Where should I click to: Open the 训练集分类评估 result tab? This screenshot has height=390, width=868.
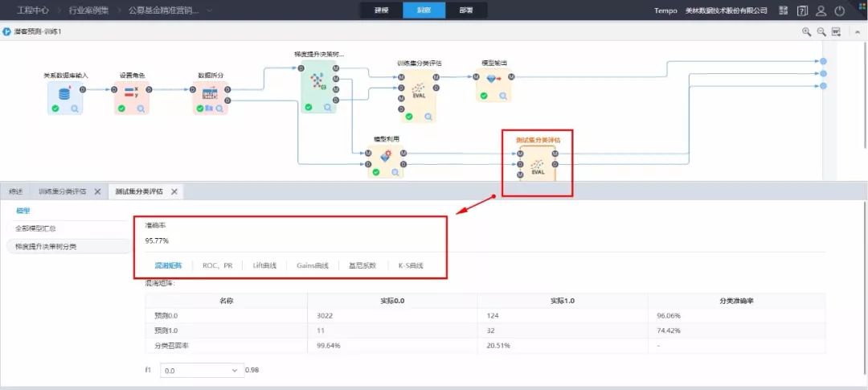(x=62, y=191)
